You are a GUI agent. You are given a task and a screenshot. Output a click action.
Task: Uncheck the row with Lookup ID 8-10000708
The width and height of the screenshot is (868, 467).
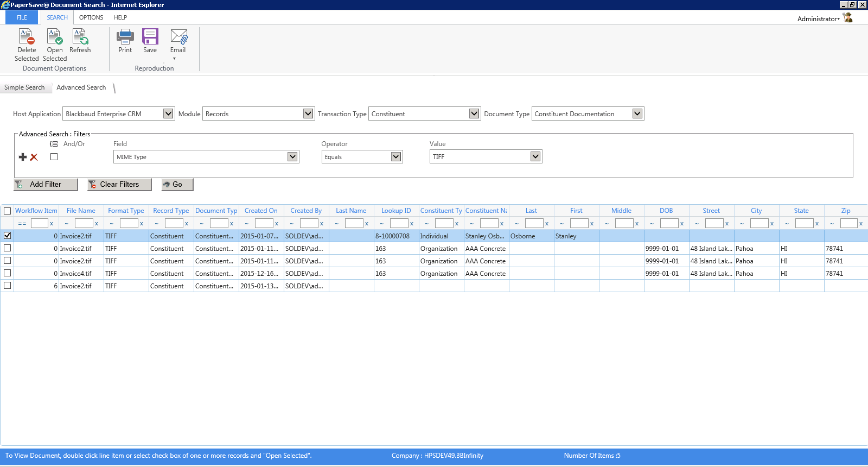coord(8,236)
